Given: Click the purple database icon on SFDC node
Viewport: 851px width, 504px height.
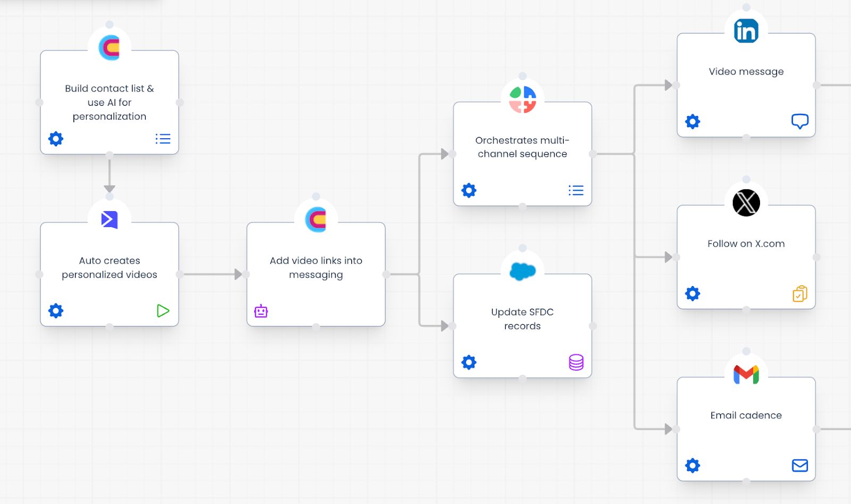Looking at the screenshot, I should coord(576,363).
